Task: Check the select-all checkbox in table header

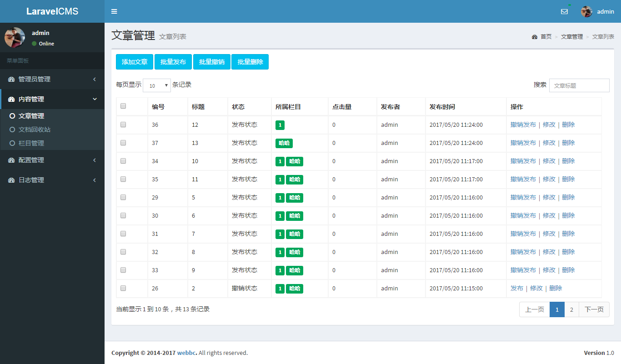Action: [x=123, y=106]
